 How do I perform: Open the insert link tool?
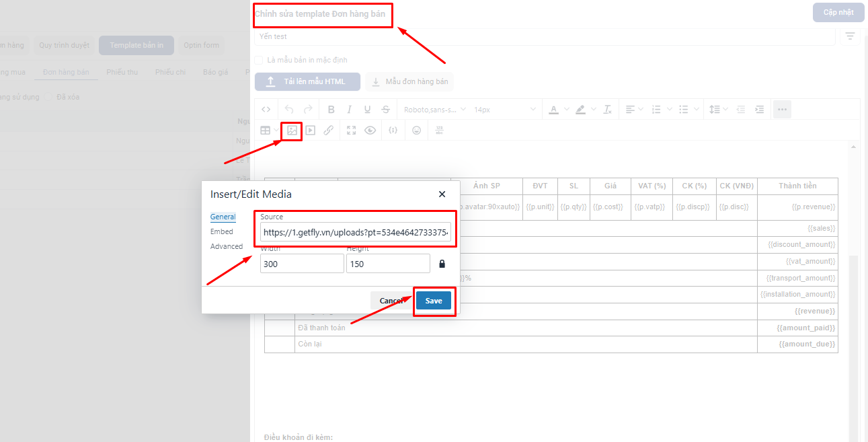pyautogui.click(x=328, y=131)
